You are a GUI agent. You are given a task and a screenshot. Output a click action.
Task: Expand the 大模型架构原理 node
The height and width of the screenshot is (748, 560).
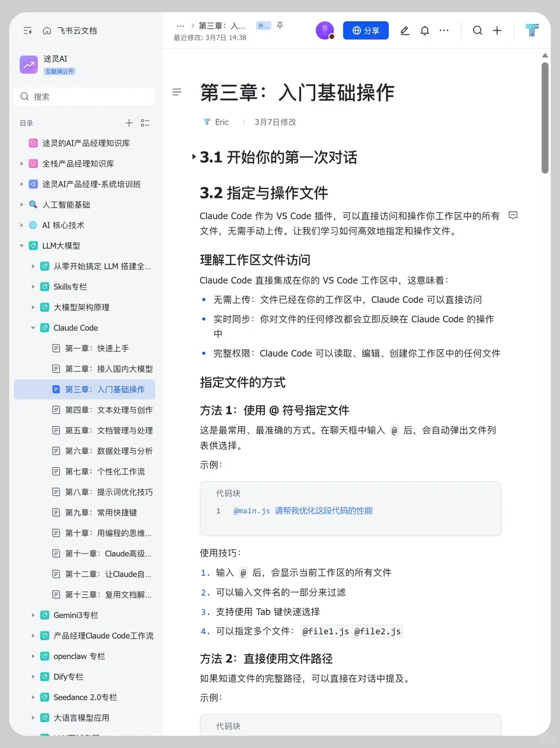33,307
